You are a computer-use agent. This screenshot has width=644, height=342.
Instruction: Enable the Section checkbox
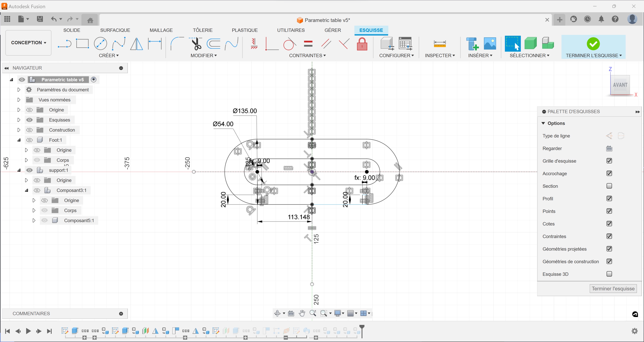click(609, 186)
